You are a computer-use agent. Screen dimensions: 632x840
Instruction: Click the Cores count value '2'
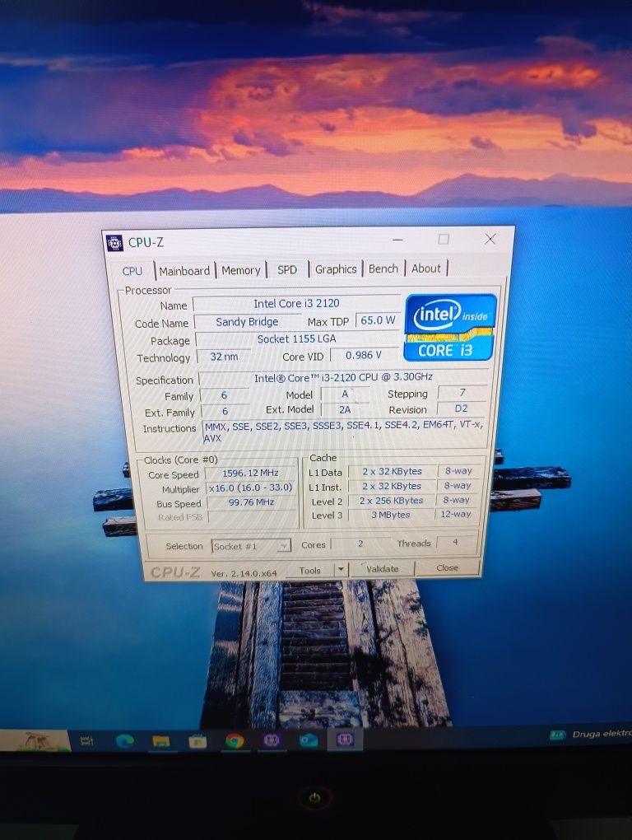[x=360, y=544]
